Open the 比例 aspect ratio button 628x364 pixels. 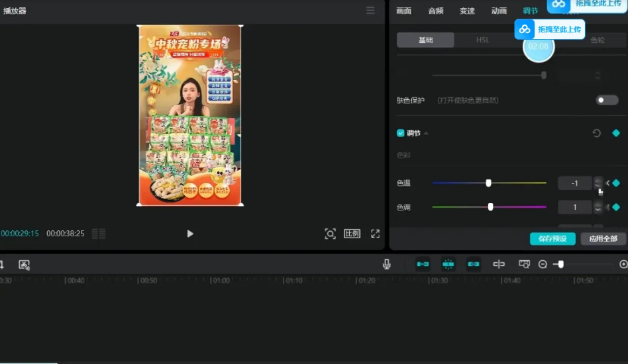click(x=352, y=234)
